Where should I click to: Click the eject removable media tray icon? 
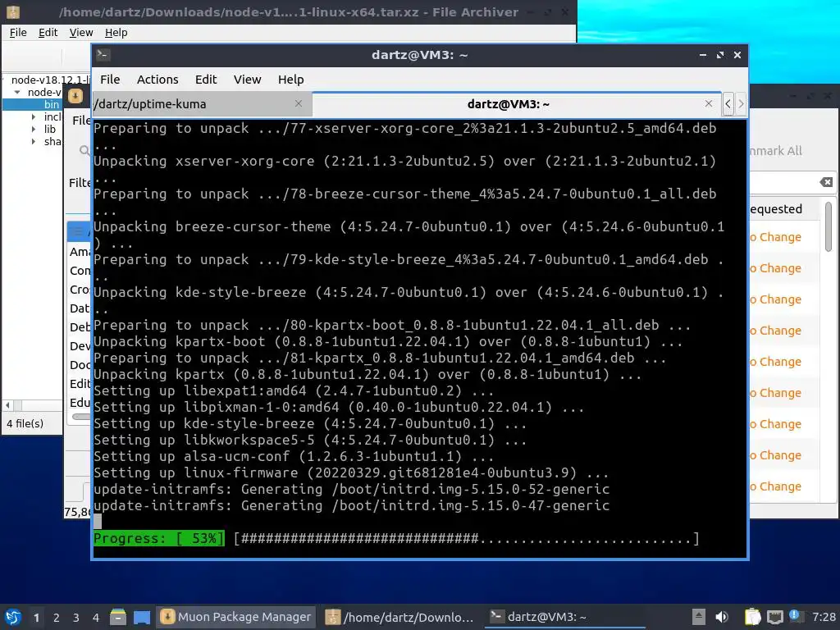[x=699, y=617]
